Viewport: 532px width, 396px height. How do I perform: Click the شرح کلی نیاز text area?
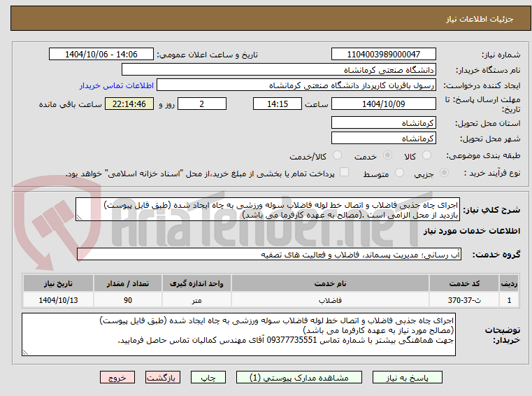268,210
